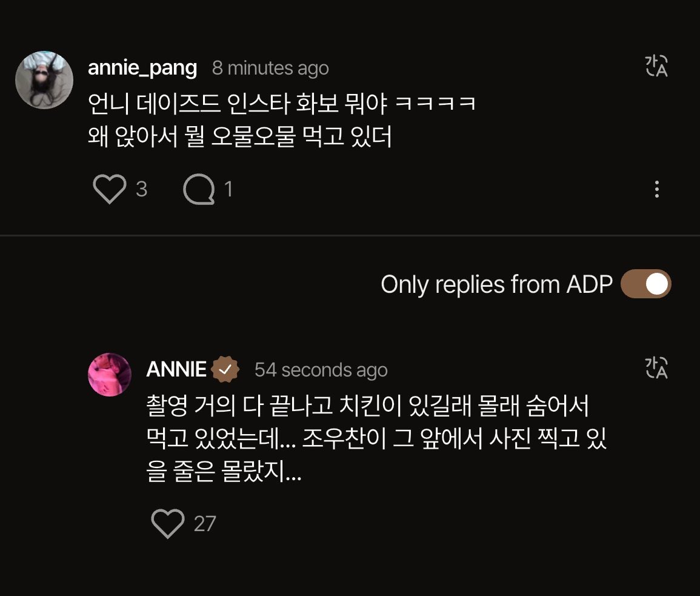Click ANNIE's verified artist badge
The height and width of the screenshot is (596, 700).
(x=225, y=369)
